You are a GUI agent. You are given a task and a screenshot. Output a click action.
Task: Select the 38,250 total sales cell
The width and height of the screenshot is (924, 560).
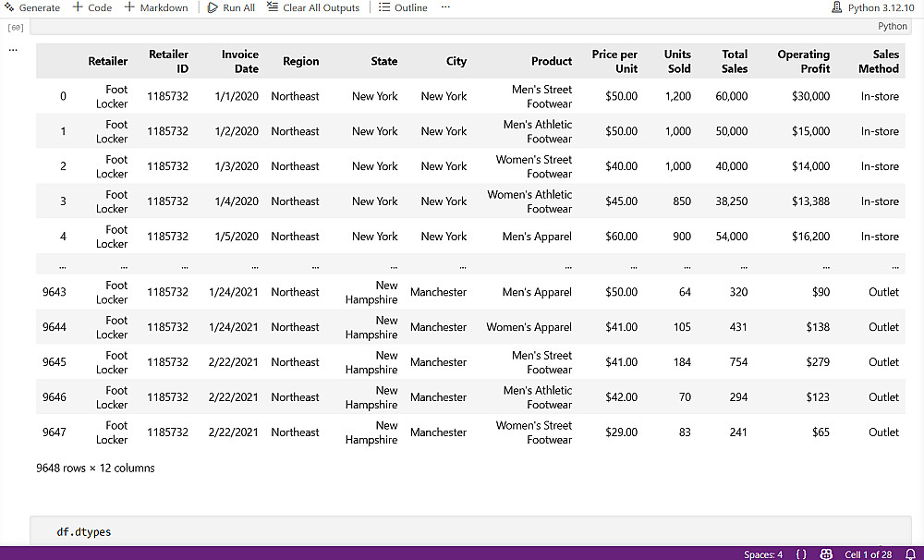click(732, 201)
